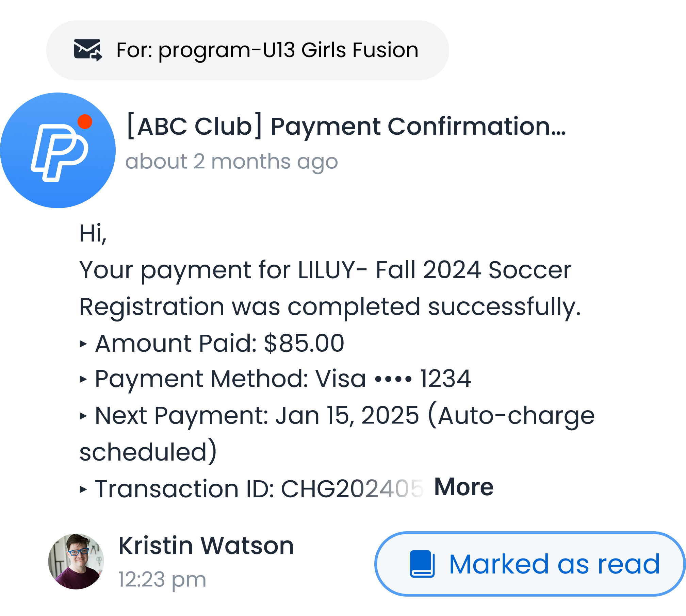
Task: Click the Hi greeting line
Action: coord(93,234)
